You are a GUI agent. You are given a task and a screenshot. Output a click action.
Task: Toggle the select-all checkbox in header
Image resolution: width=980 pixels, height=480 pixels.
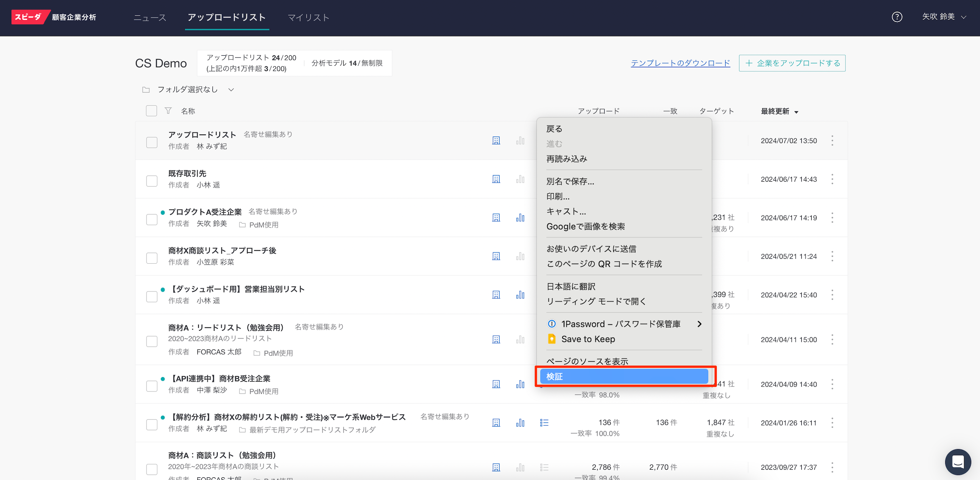(x=152, y=111)
